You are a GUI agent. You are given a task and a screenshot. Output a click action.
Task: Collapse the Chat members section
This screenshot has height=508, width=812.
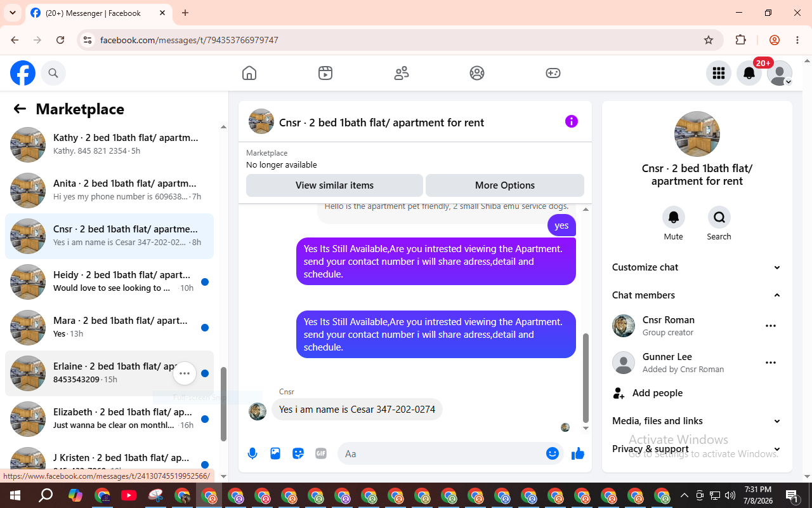tap(697, 295)
